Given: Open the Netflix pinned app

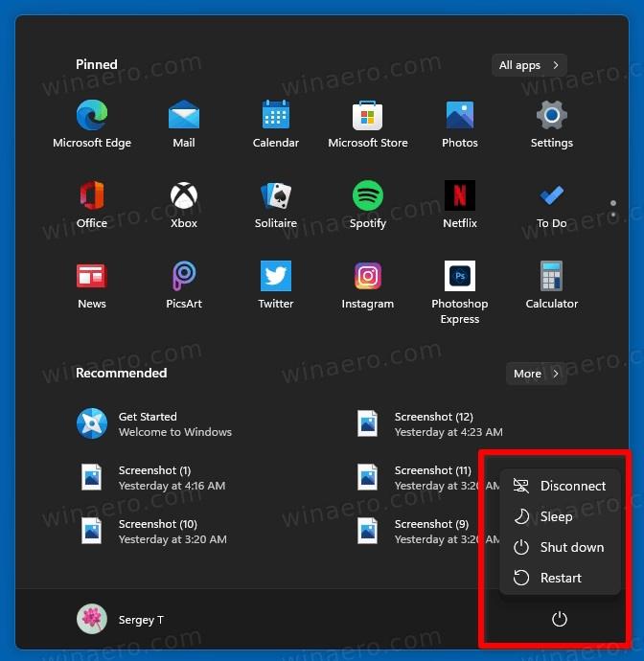Looking at the screenshot, I should [460, 197].
